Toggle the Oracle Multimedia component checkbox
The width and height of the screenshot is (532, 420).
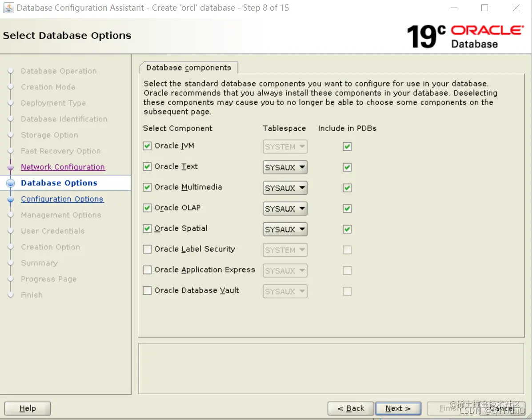[147, 187]
